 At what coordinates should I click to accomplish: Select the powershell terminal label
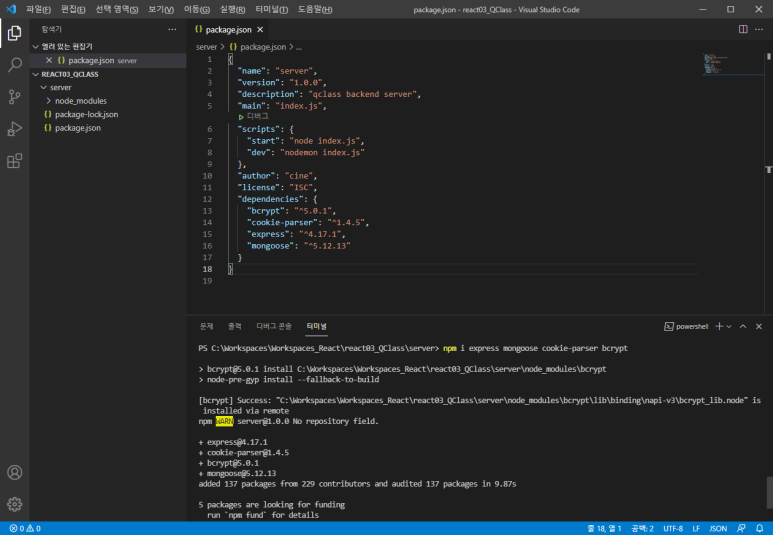coord(686,326)
